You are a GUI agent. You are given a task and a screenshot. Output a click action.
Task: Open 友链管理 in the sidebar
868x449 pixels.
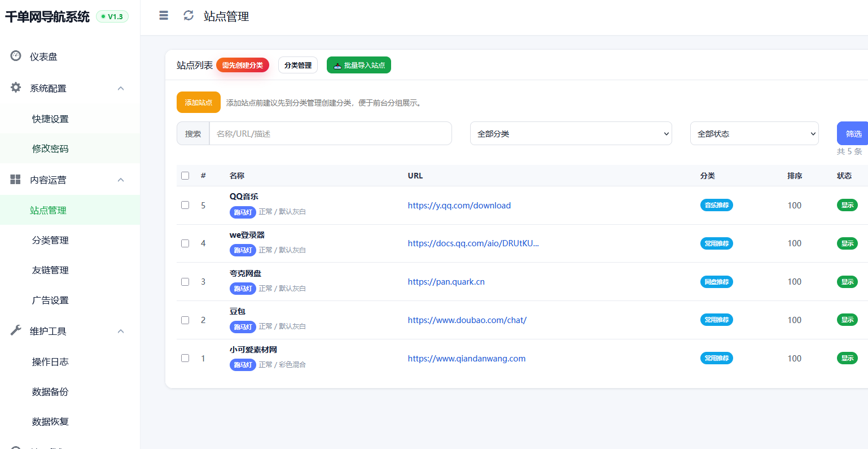tap(70, 270)
